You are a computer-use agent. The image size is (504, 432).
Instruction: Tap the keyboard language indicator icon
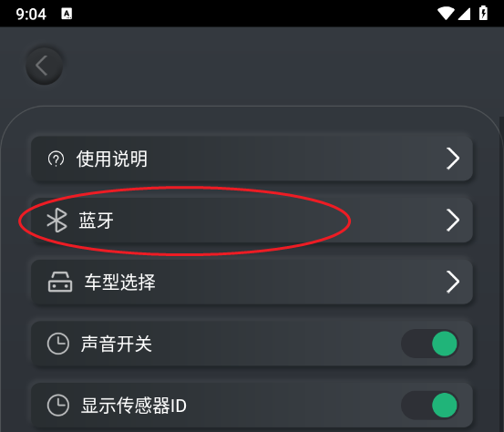click(x=67, y=14)
